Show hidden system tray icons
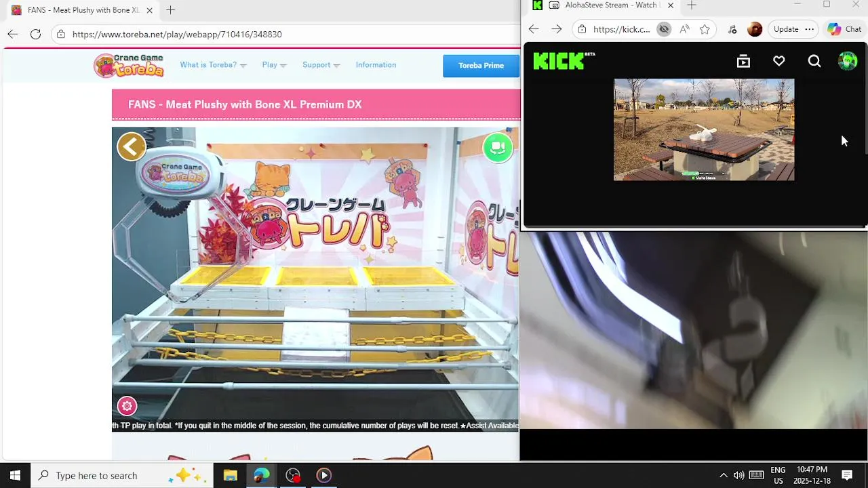 pyautogui.click(x=723, y=475)
